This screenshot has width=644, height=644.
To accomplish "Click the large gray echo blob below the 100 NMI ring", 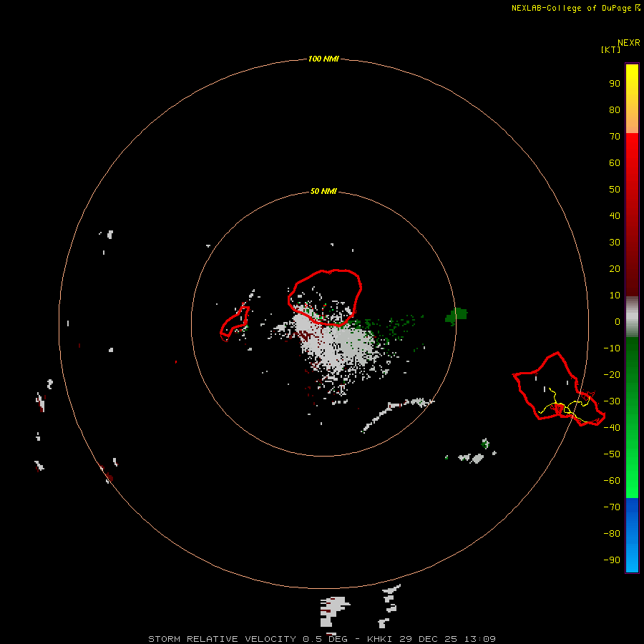I will point(334,612).
